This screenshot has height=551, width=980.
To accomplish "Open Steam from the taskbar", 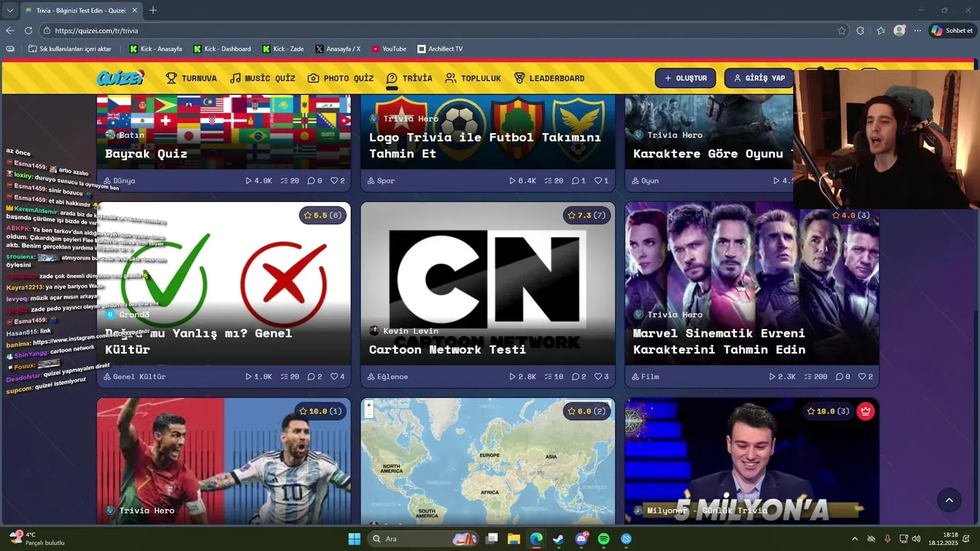I will coord(559,539).
